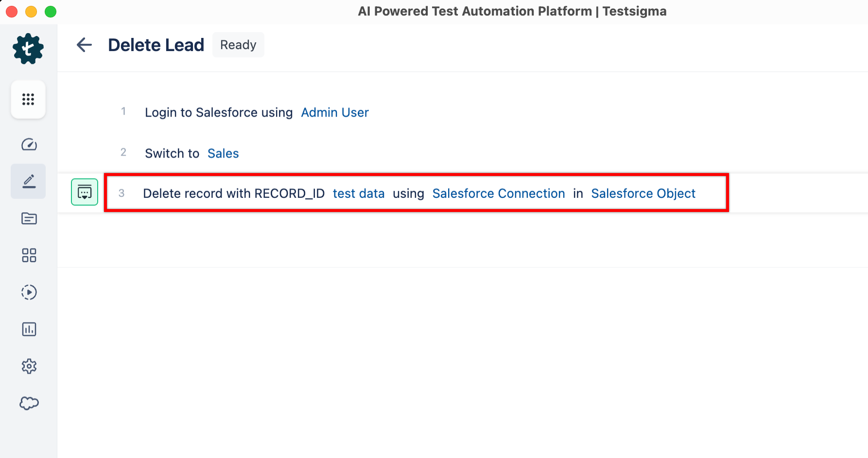Screen dimensions: 868x458
Task: Select 'Delete record with RECORD_ID' text
Action: pyautogui.click(x=234, y=194)
